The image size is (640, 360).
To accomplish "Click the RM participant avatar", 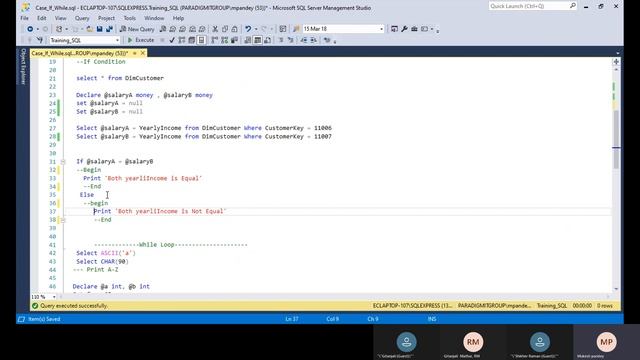I will pyautogui.click(x=473, y=342).
